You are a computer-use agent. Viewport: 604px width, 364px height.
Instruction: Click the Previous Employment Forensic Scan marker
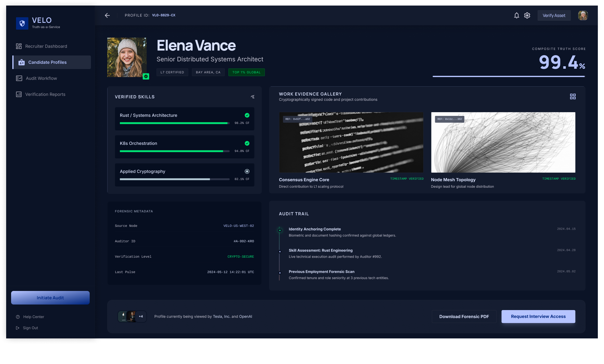pos(280,273)
